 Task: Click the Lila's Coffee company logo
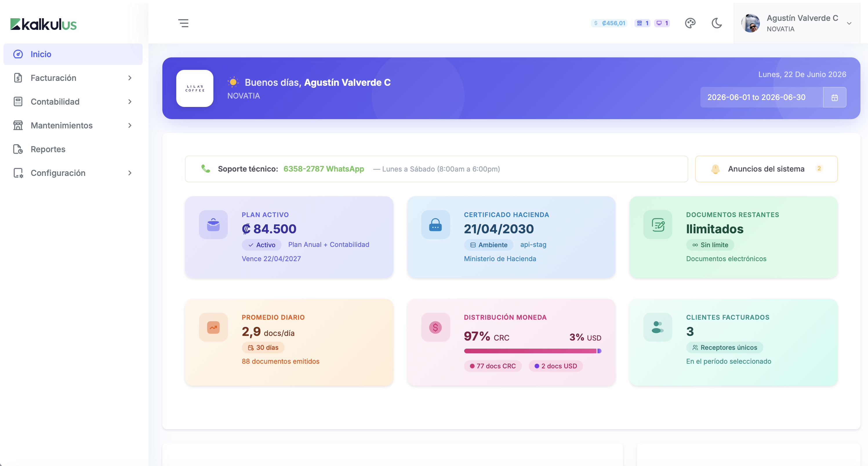[195, 88]
